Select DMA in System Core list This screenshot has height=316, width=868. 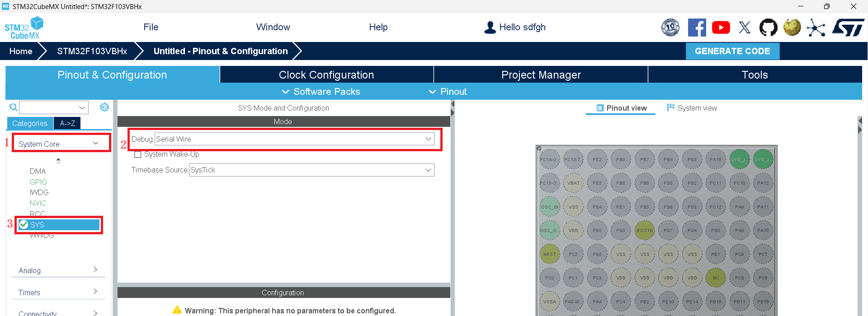click(38, 171)
